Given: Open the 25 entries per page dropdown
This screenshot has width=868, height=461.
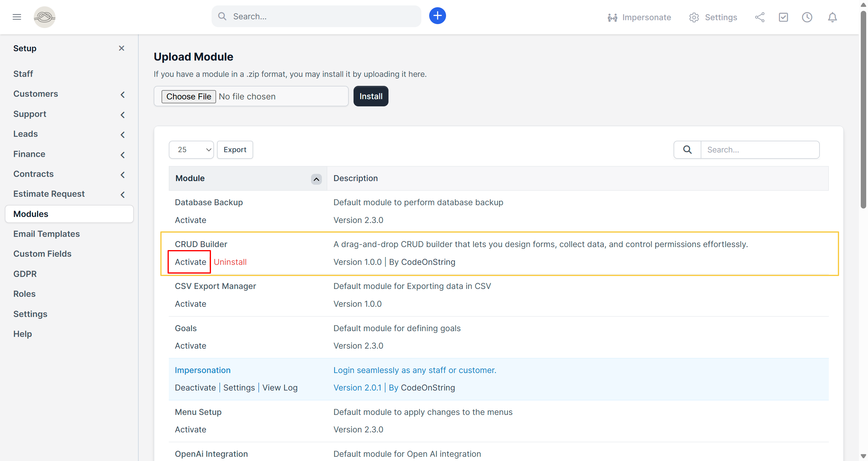Looking at the screenshot, I should click(x=191, y=150).
